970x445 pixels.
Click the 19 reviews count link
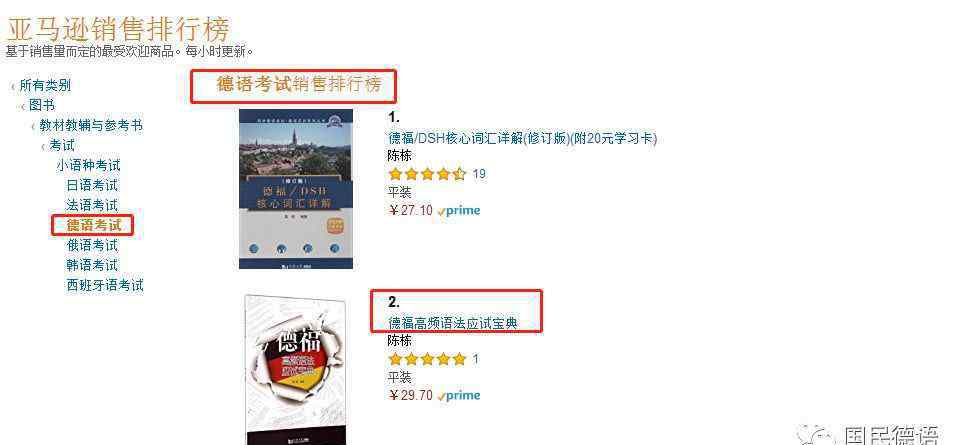click(479, 174)
